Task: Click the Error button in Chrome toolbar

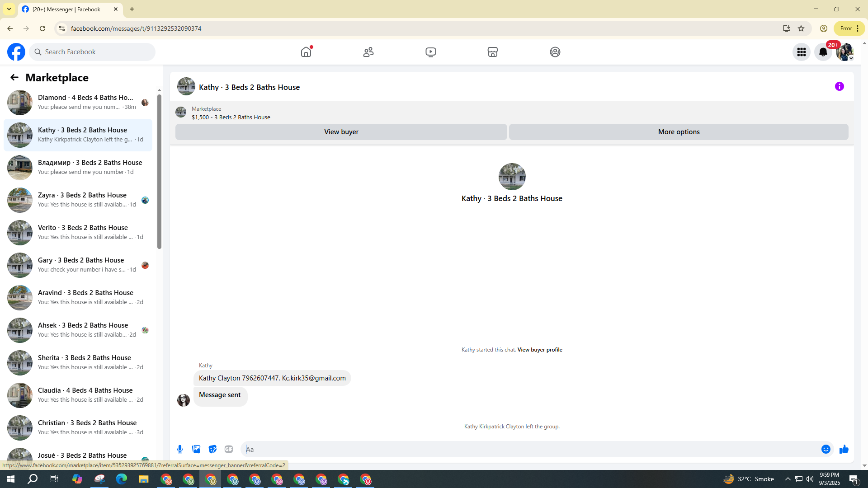Action: (849, 28)
